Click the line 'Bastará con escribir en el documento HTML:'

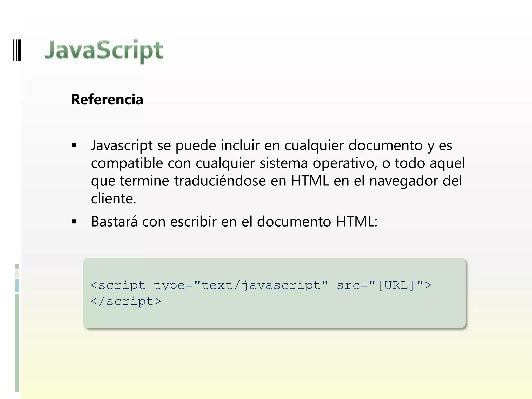point(234,222)
